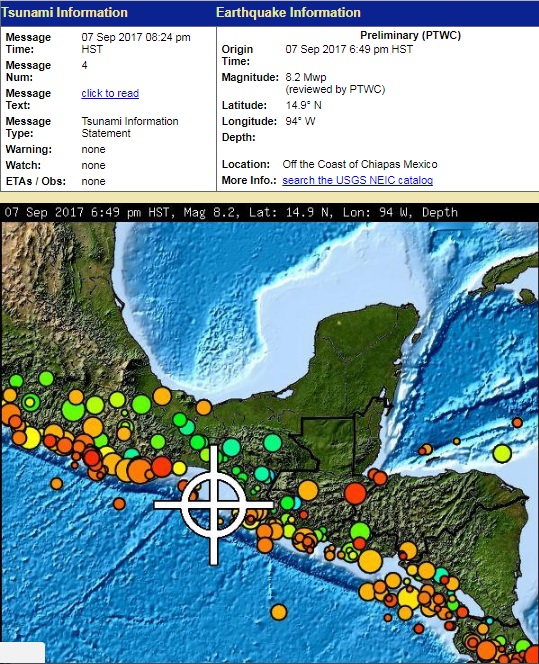This screenshot has height=664, width=539.
Task: Click the 'Preliminary (PTWC)' label
Action: pyautogui.click(x=410, y=35)
